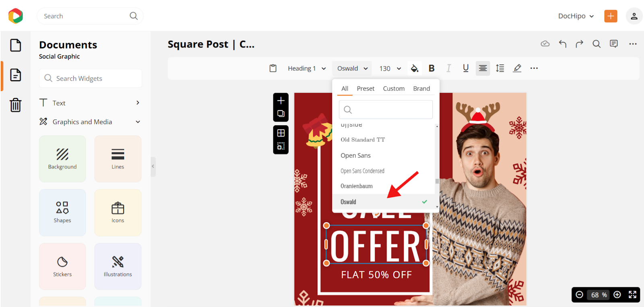
Task: Open the grid view icon
Action: [x=281, y=133]
